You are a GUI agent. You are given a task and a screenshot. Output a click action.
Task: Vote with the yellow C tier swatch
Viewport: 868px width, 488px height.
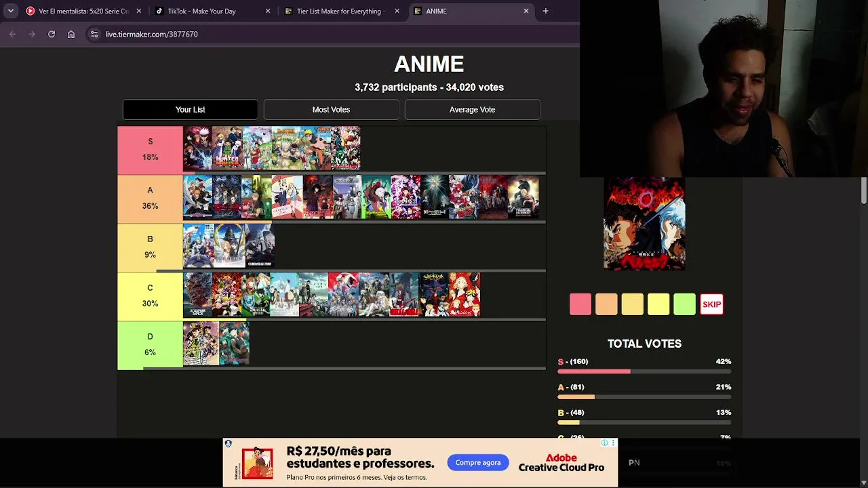pos(658,304)
